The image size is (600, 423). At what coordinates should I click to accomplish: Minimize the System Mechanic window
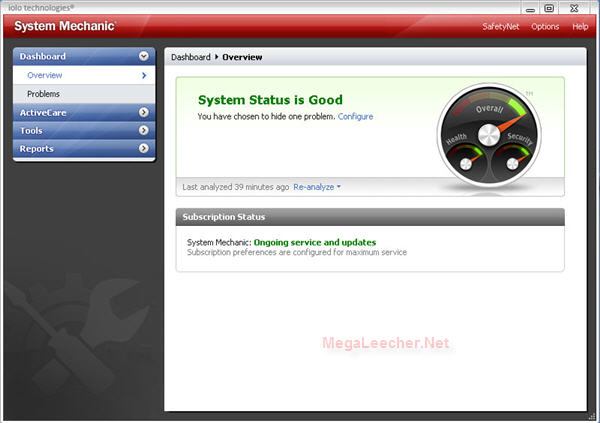pos(530,9)
